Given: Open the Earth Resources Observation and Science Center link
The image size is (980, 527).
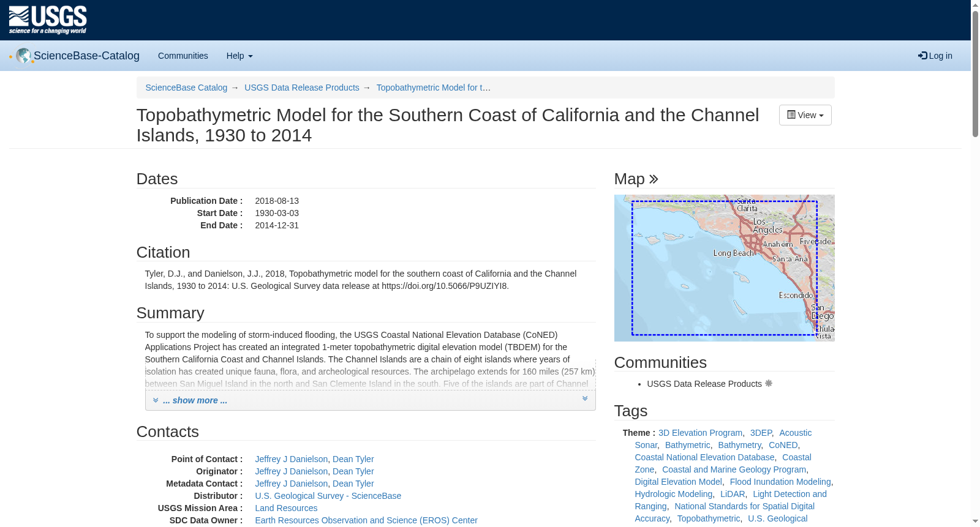Looking at the screenshot, I should 366,520.
